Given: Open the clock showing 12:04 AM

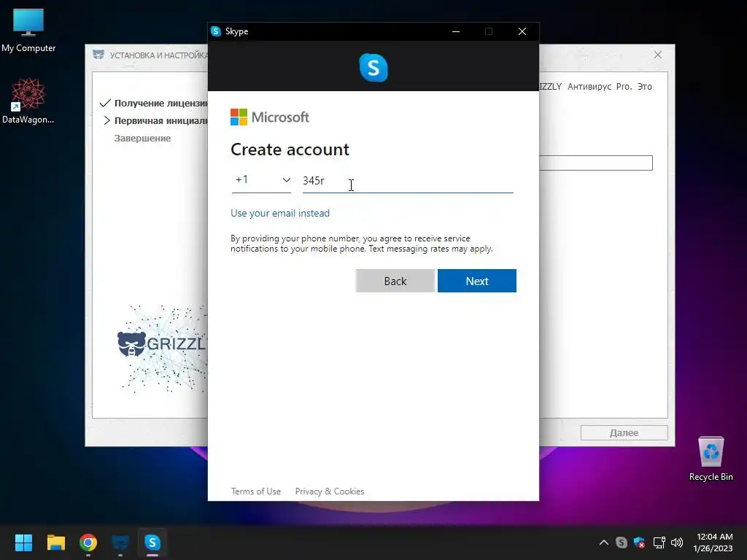Looking at the screenshot, I should tap(713, 542).
